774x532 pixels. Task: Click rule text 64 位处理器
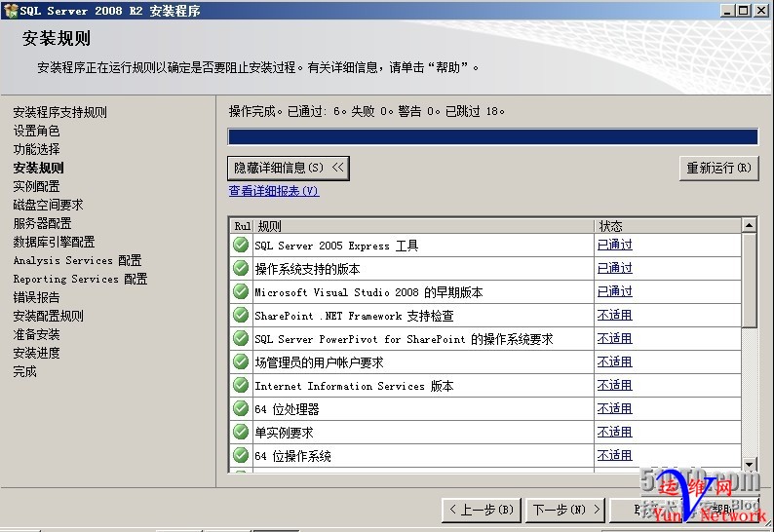coord(287,409)
